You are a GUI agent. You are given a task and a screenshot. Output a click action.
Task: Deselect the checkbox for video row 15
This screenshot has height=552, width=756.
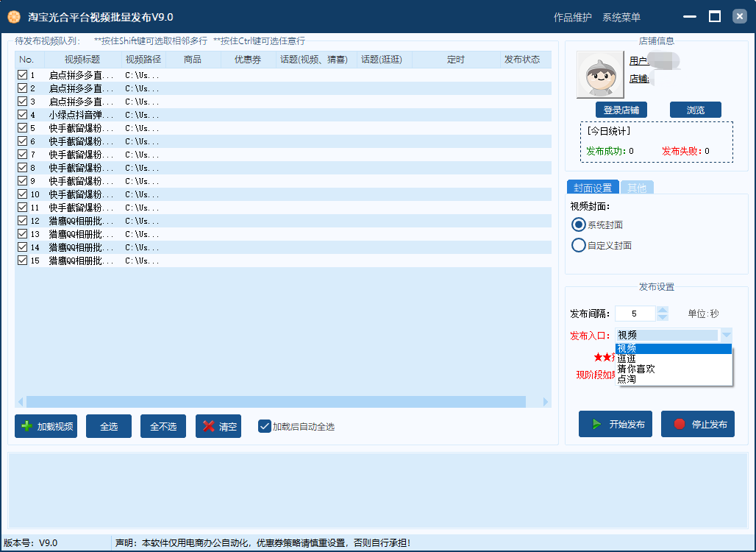pos(22,260)
